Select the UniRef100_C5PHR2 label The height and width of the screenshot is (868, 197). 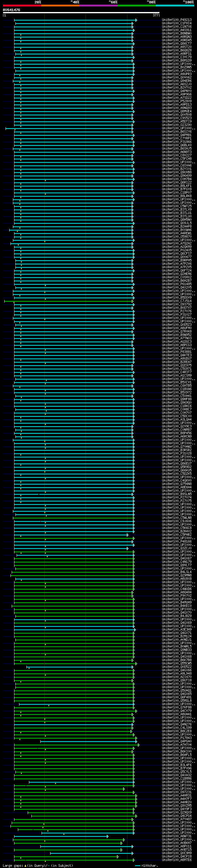click(x=177, y=535)
